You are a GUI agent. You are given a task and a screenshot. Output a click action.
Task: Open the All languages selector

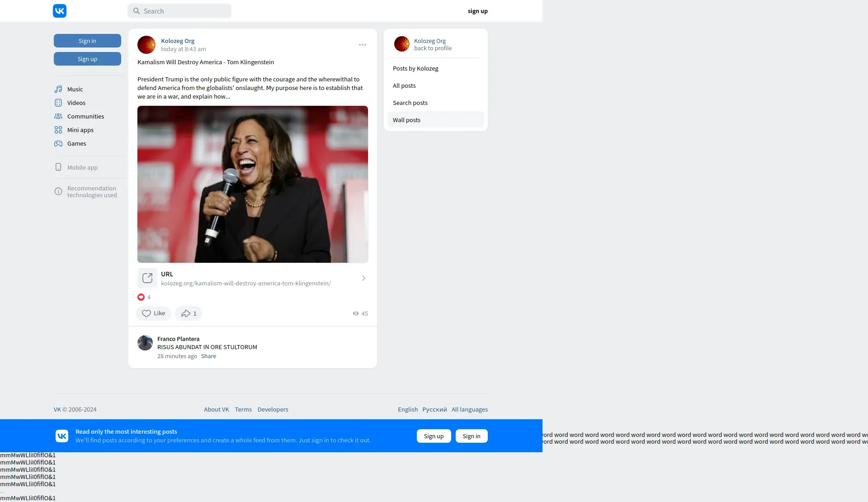pyautogui.click(x=469, y=409)
